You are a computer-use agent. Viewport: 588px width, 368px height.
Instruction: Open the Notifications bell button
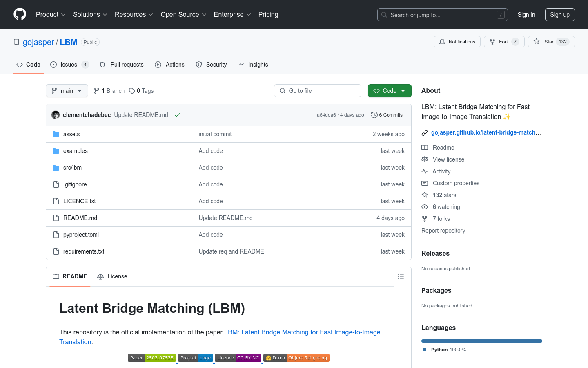click(x=457, y=42)
